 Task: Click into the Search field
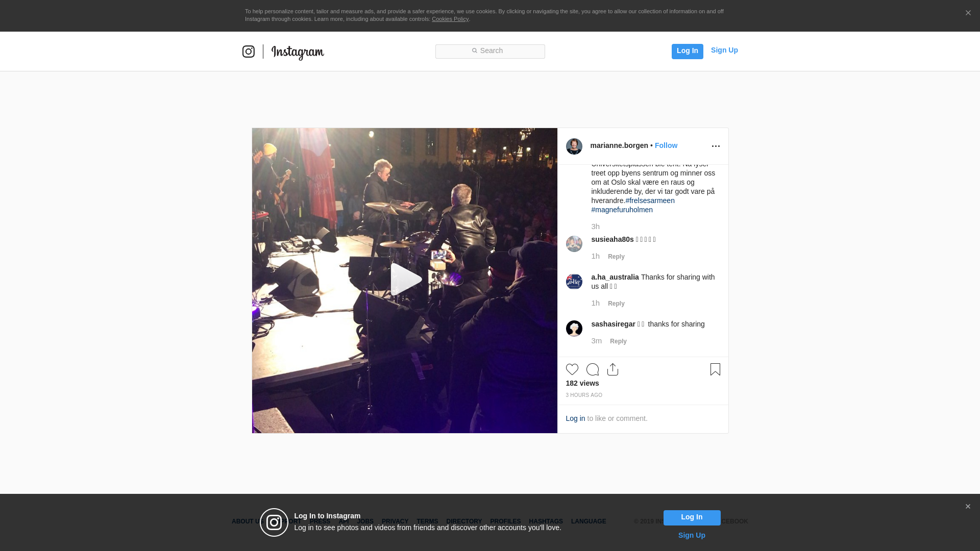(490, 52)
